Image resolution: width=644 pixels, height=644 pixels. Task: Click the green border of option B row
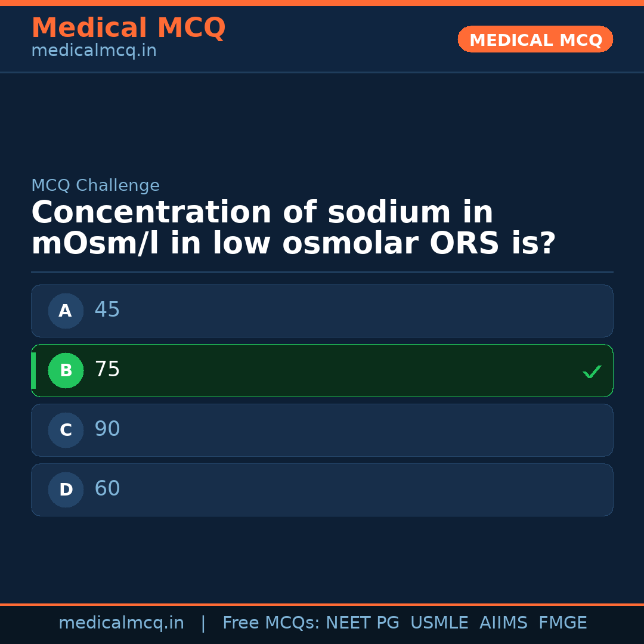tap(322, 345)
